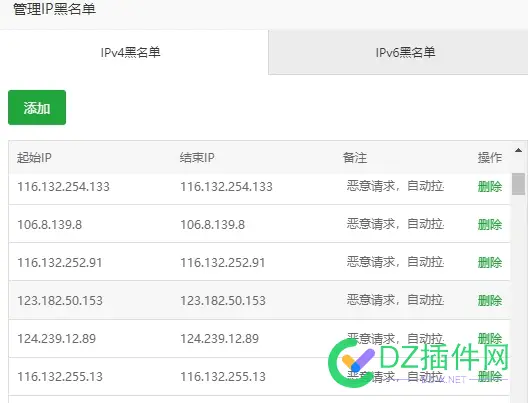Screen dimensions: 528x403
Task: Click the table scrollbar thumb
Action: [x=518, y=184]
